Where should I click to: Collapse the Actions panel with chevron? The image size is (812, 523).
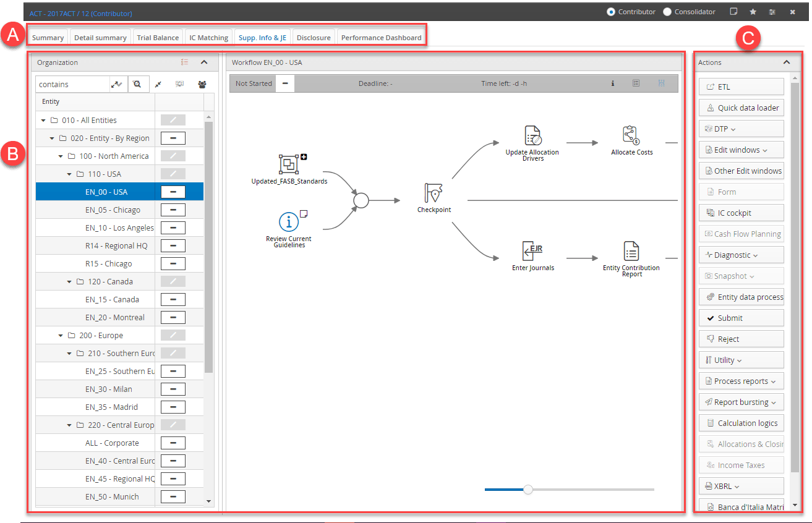click(x=787, y=62)
